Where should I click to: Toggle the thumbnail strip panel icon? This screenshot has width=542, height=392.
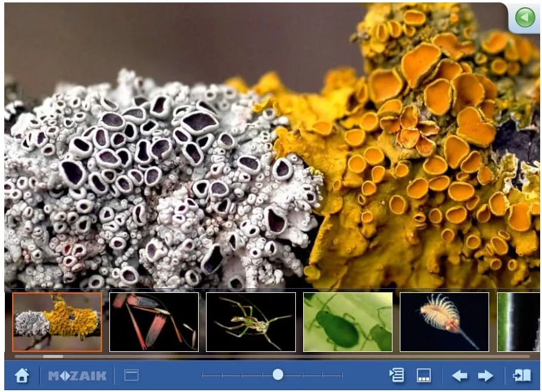click(424, 376)
